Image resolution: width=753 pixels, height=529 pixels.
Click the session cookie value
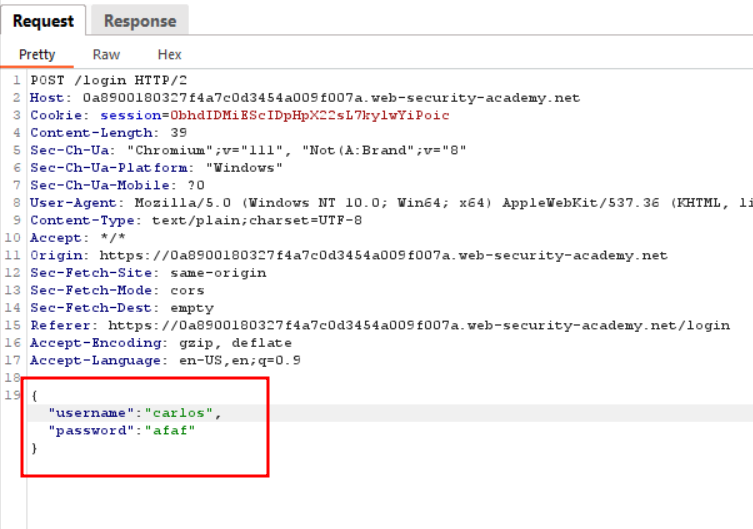(310, 115)
